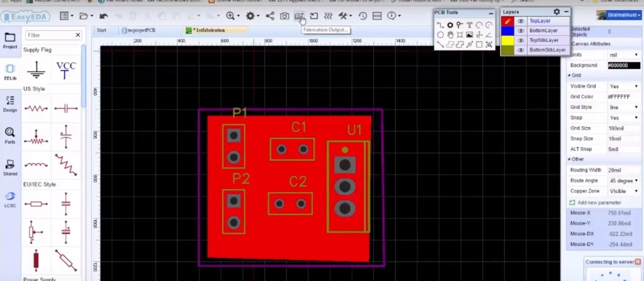Select the dashed Copper Area tool
644x281 pixels.
450,44
